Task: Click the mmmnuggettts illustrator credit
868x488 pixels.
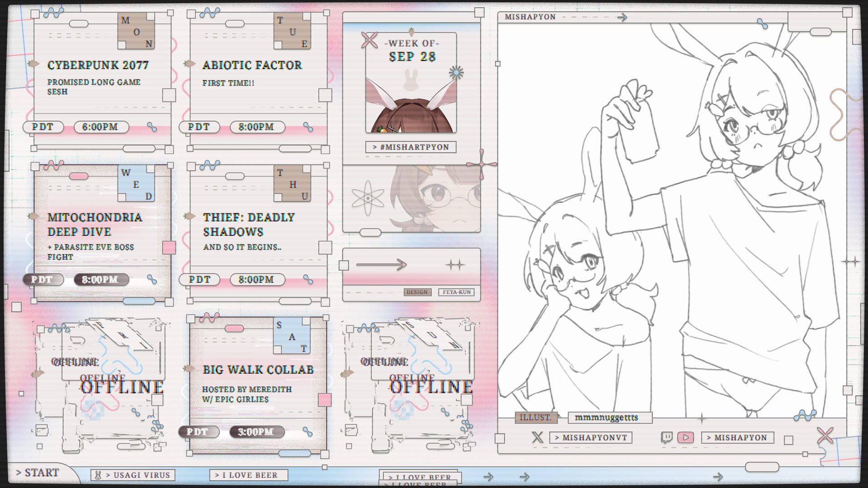Action: pos(609,418)
